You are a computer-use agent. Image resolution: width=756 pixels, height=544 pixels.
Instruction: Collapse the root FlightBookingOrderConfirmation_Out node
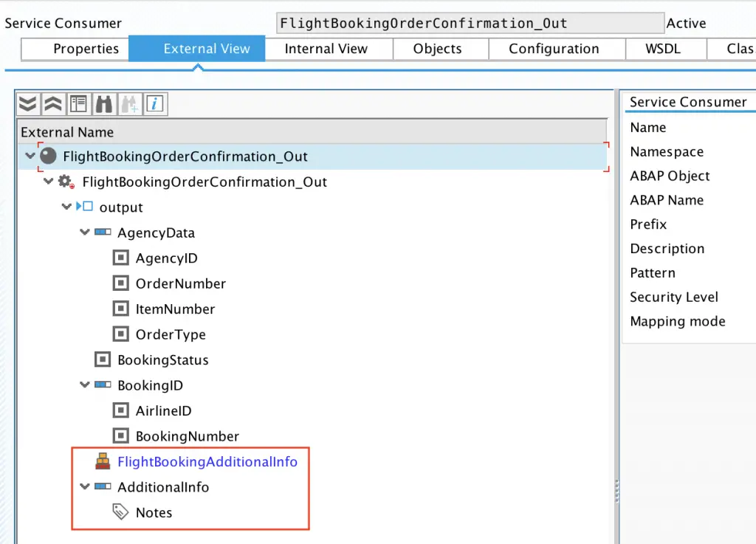click(30, 156)
